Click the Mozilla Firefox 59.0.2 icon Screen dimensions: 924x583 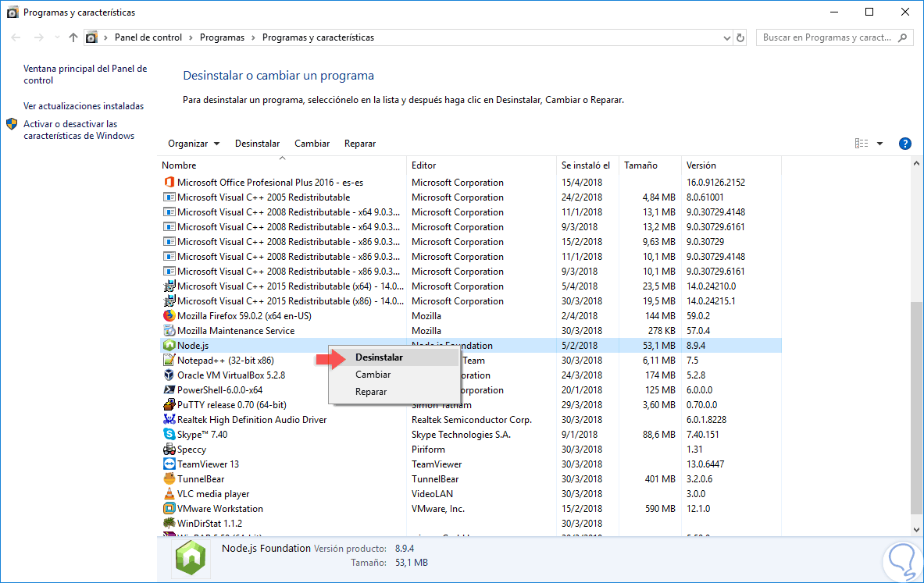click(x=169, y=315)
